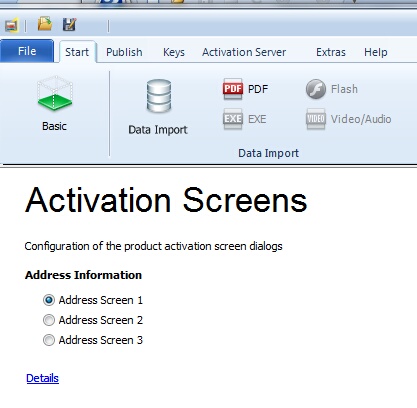Click the first quick access toolbar icon
417x408 pixels.
tap(11, 25)
